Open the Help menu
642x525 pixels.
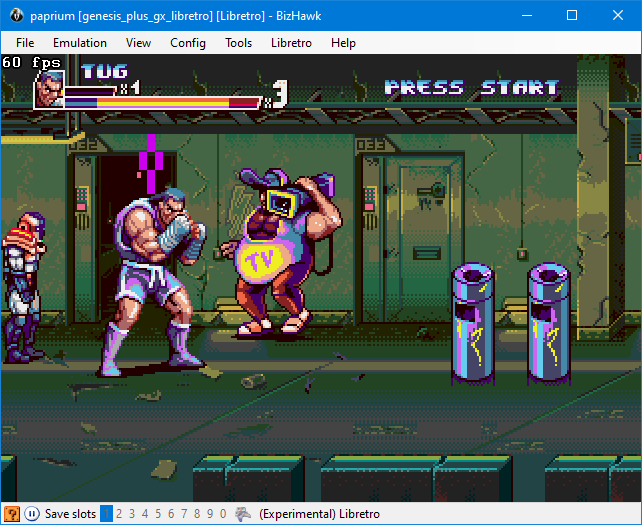pyautogui.click(x=343, y=43)
